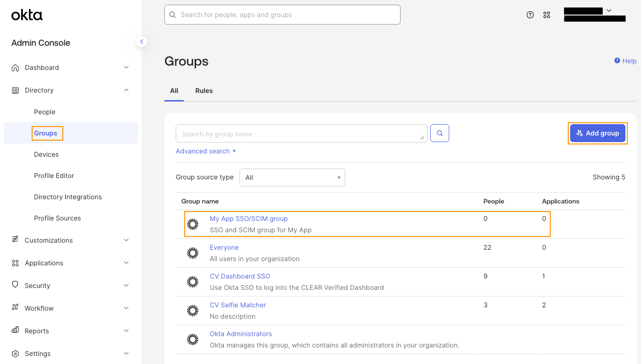641x364 pixels.
Task: Click the Group name column header
Action: click(x=200, y=201)
